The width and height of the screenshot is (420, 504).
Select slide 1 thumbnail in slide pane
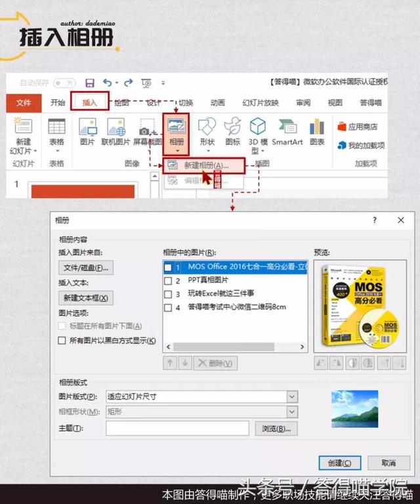tap(83, 190)
